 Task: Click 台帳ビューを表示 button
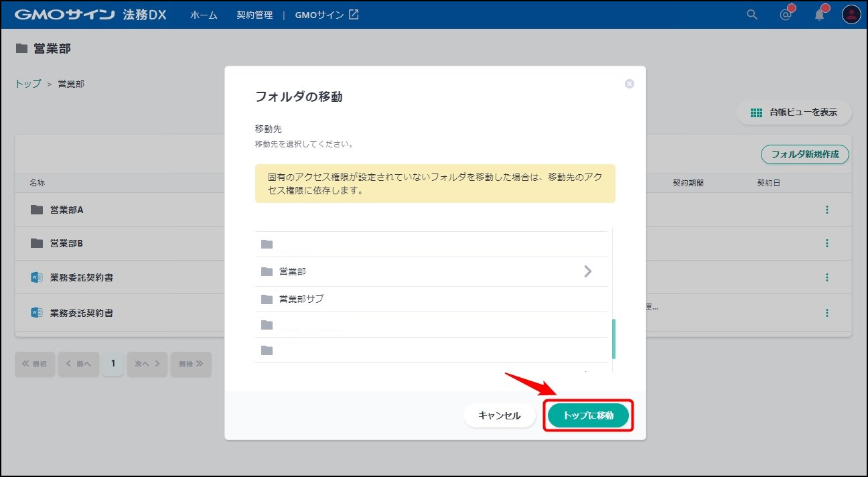click(794, 113)
